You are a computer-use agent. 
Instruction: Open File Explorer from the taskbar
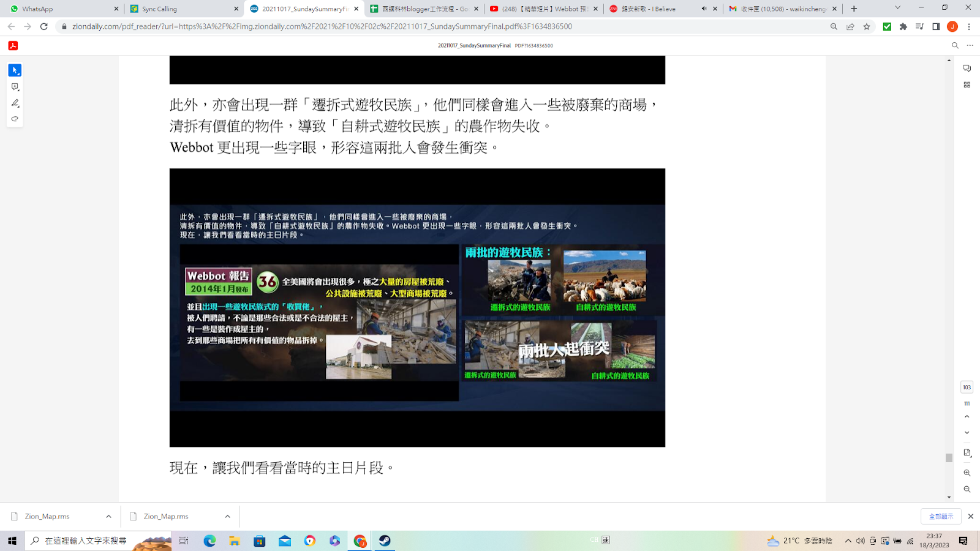pos(235,541)
